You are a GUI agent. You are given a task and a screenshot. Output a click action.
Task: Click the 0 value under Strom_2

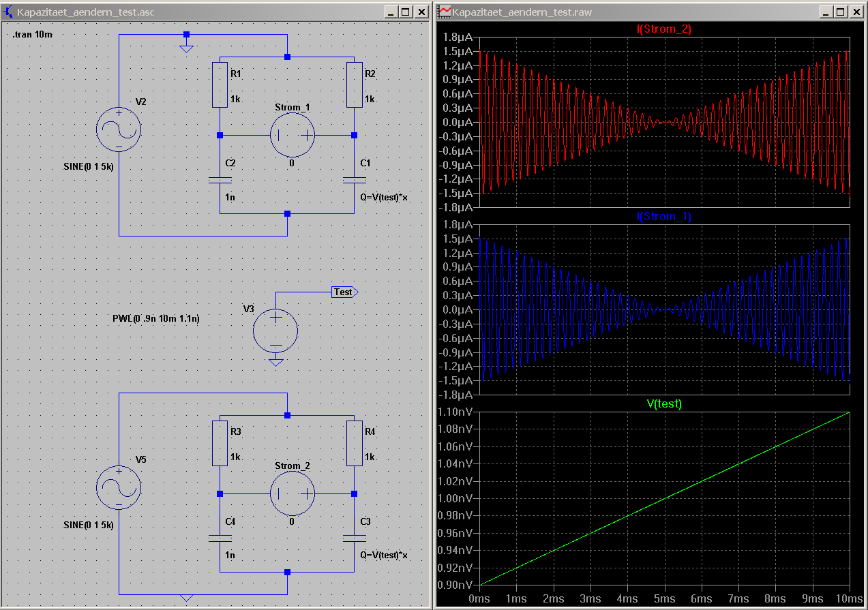pos(291,521)
